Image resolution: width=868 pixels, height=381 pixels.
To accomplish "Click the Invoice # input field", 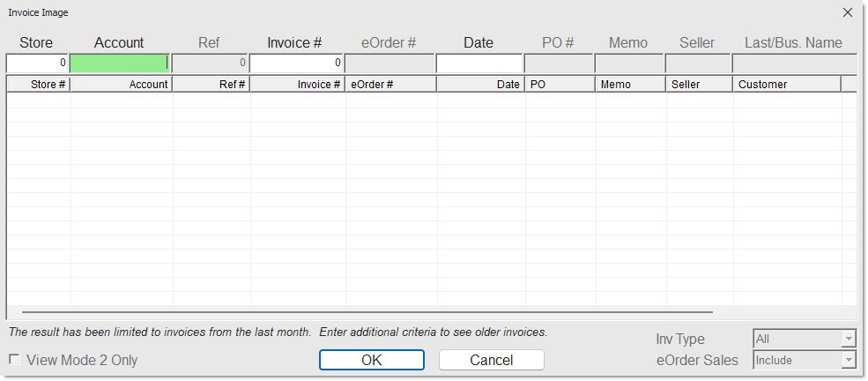I will [297, 63].
